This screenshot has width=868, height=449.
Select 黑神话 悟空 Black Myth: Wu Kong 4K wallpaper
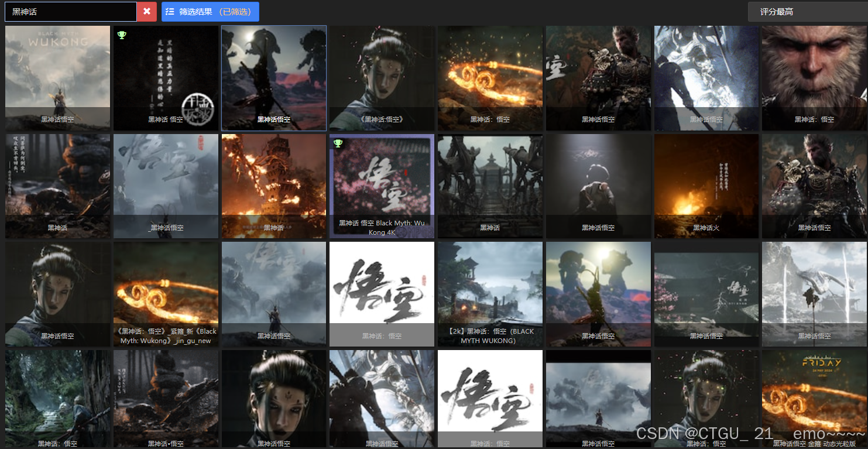382,186
